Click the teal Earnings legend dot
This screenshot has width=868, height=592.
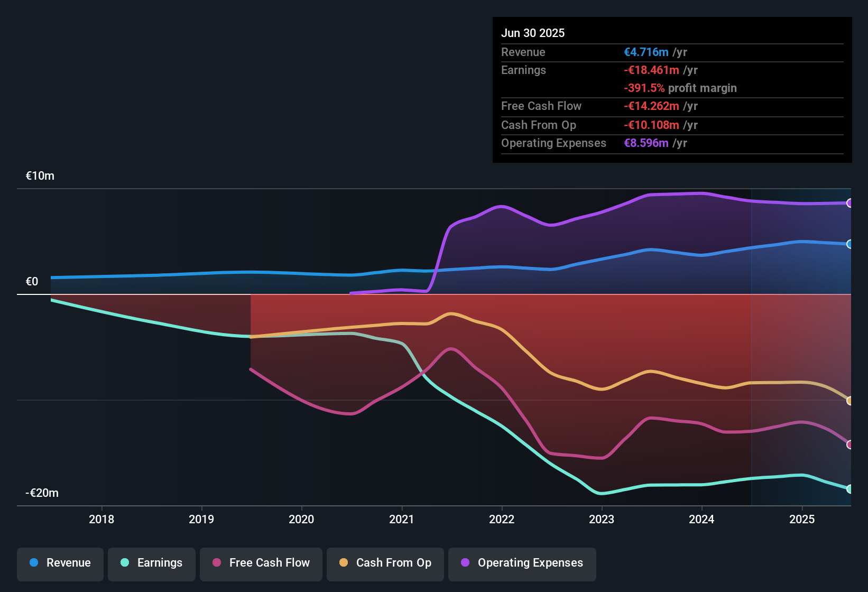click(x=125, y=563)
